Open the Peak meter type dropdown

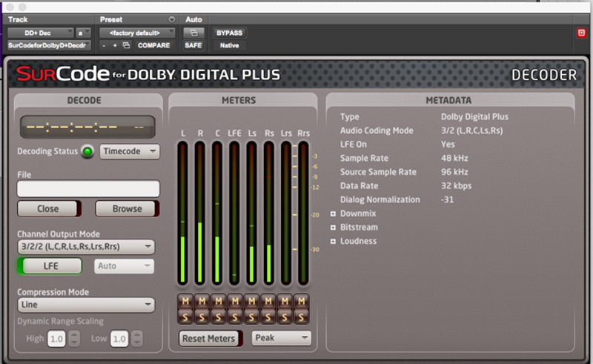(x=281, y=338)
